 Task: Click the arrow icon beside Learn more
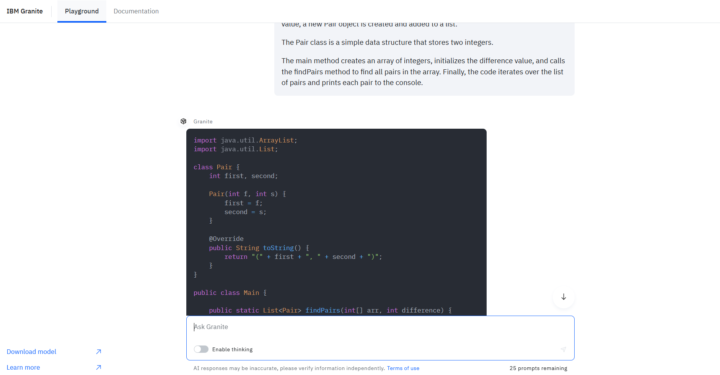click(x=98, y=367)
